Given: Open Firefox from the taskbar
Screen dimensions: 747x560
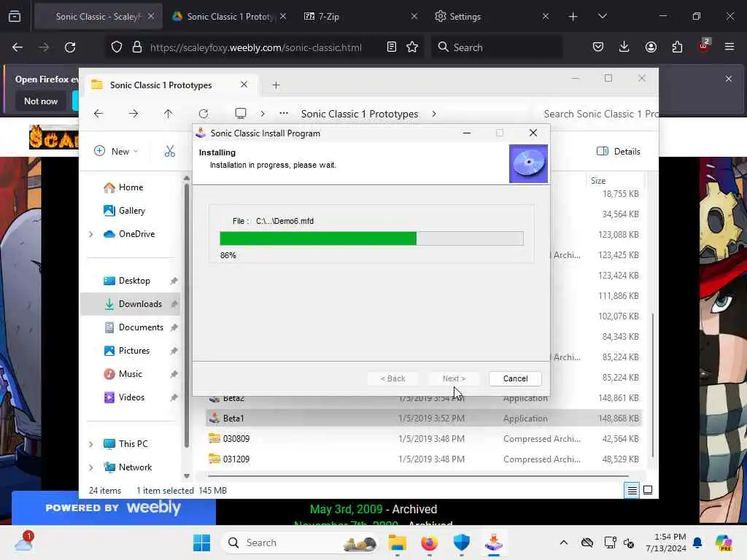Looking at the screenshot, I should (x=429, y=542).
